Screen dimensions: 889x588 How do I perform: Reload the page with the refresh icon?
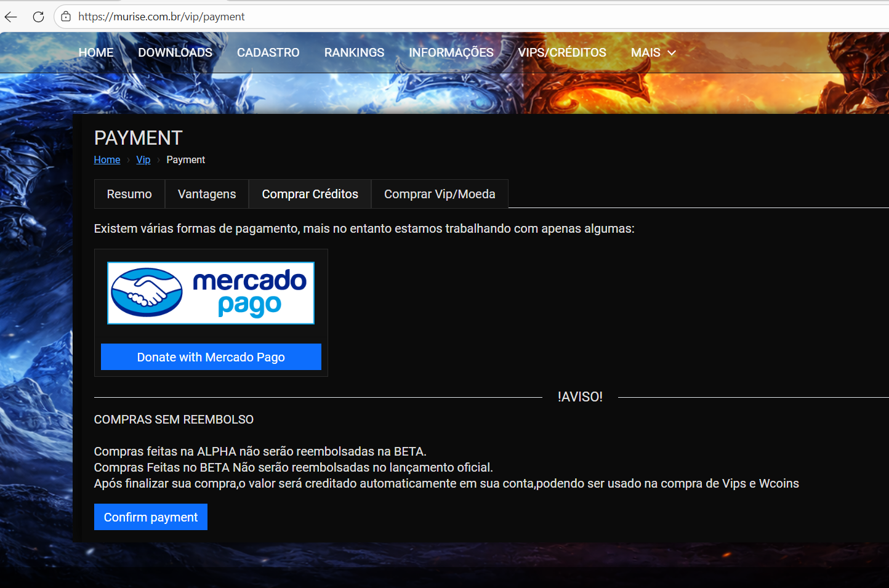(x=38, y=17)
